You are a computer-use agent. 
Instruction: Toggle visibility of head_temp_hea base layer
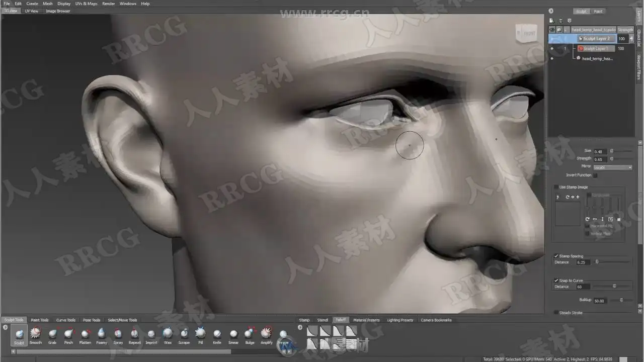[x=552, y=58]
